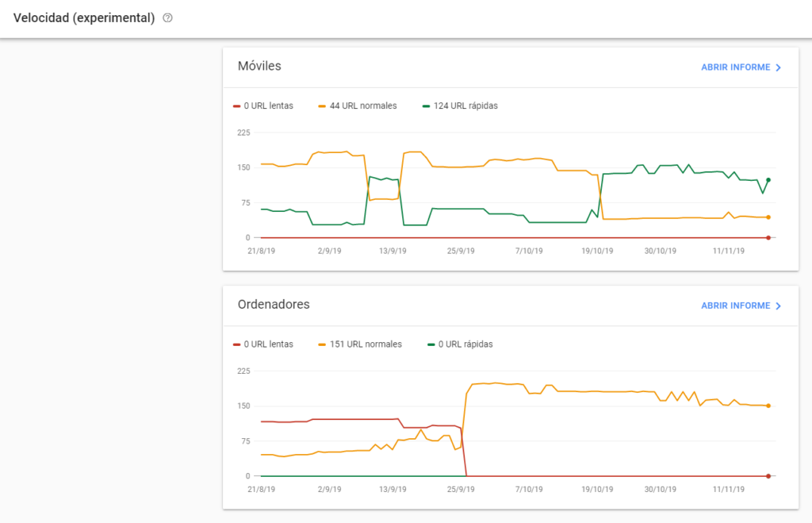Click the 225 axis value in Móviles chart
The image size is (812, 523).
click(x=243, y=133)
